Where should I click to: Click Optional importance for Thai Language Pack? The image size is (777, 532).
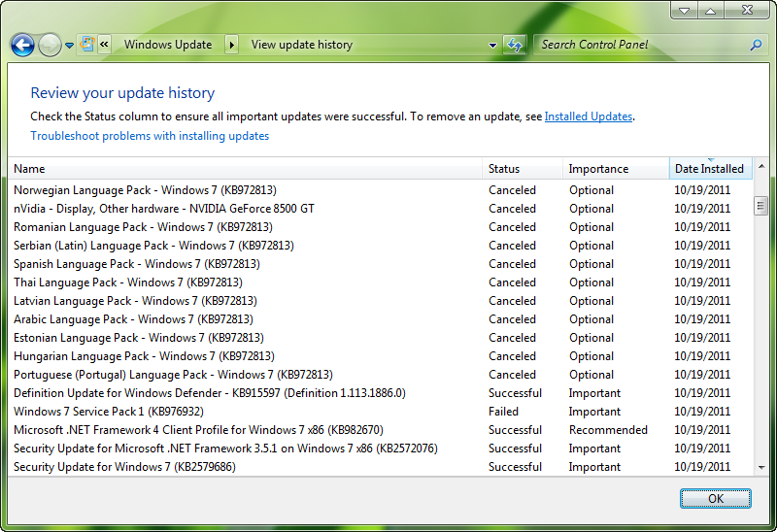click(x=591, y=283)
